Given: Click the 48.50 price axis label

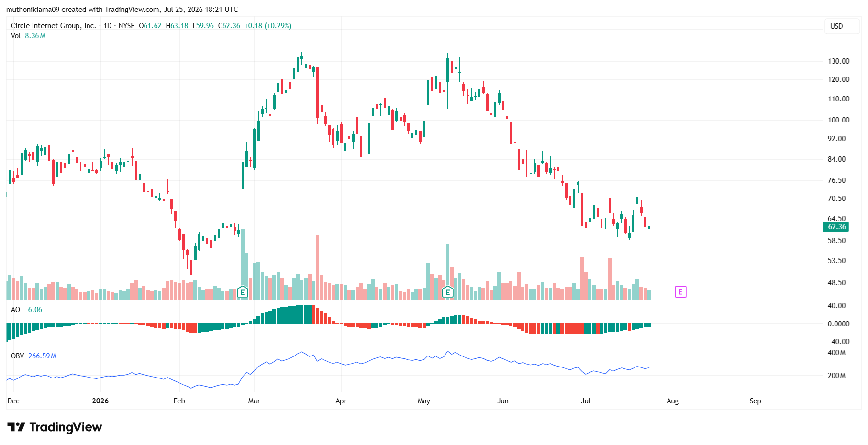Looking at the screenshot, I should click(x=836, y=283).
